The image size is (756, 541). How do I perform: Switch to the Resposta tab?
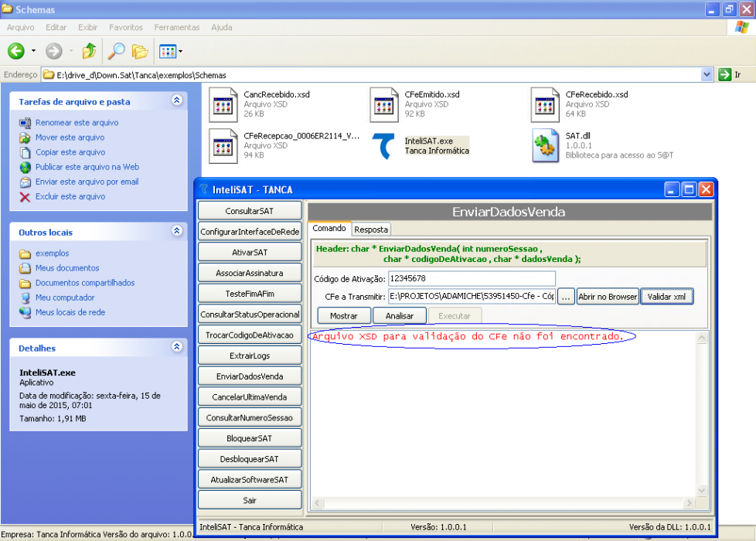click(371, 230)
